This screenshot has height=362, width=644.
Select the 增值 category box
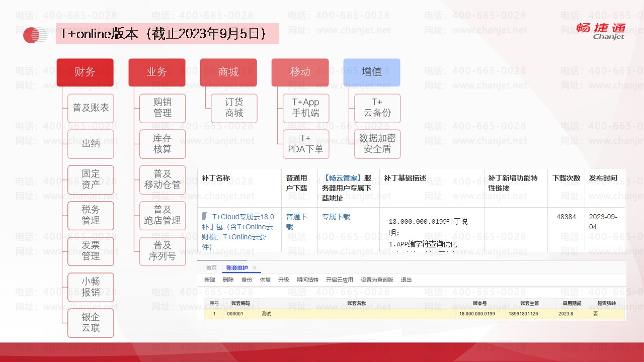point(372,72)
